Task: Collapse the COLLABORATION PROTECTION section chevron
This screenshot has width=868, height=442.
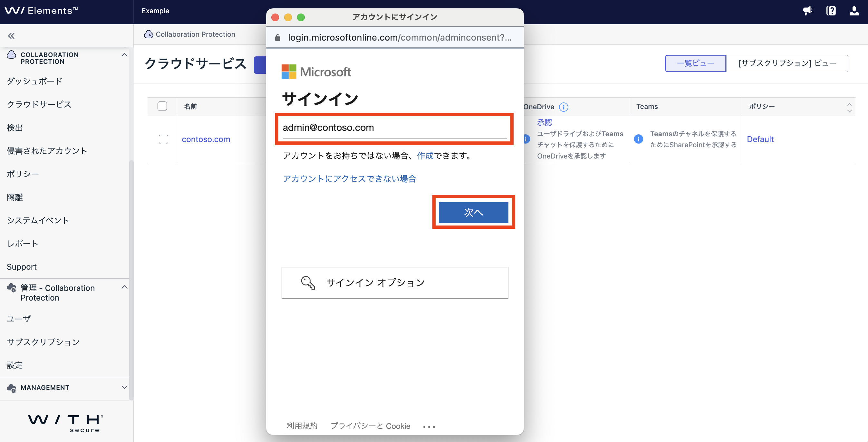Action: 124,54
